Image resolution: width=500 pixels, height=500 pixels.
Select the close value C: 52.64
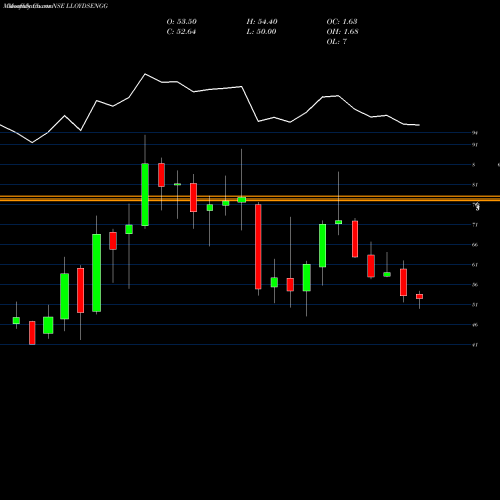(x=181, y=32)
